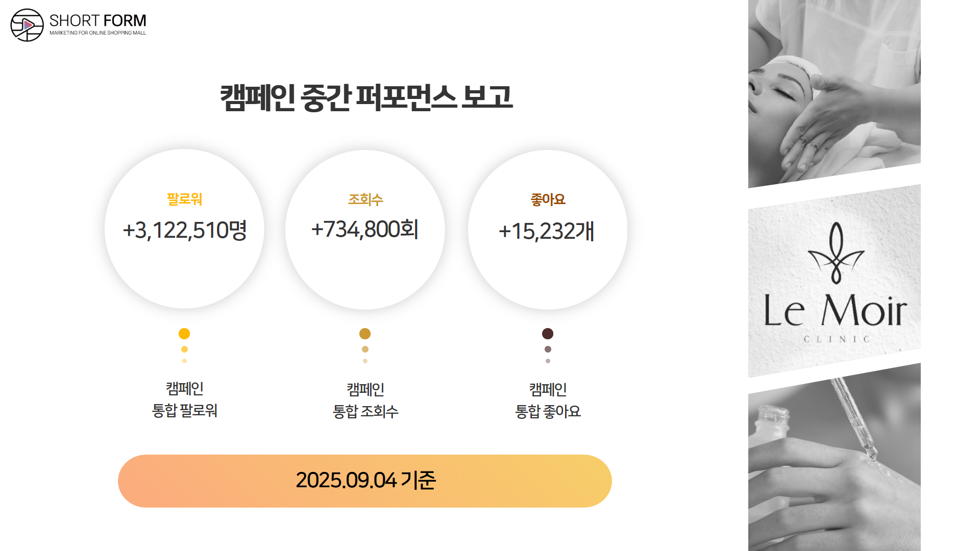Select the SHORT FORM brand text

click(97, 20)
